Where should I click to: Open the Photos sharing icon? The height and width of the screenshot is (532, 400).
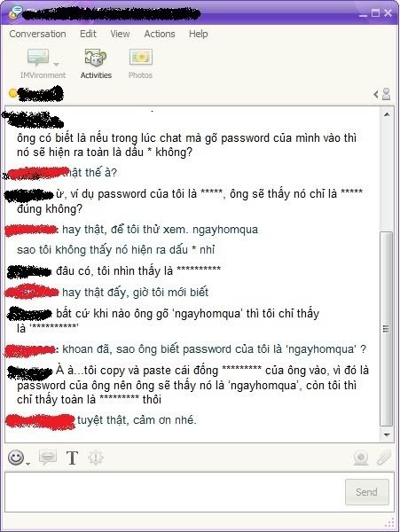coord(140,57)
